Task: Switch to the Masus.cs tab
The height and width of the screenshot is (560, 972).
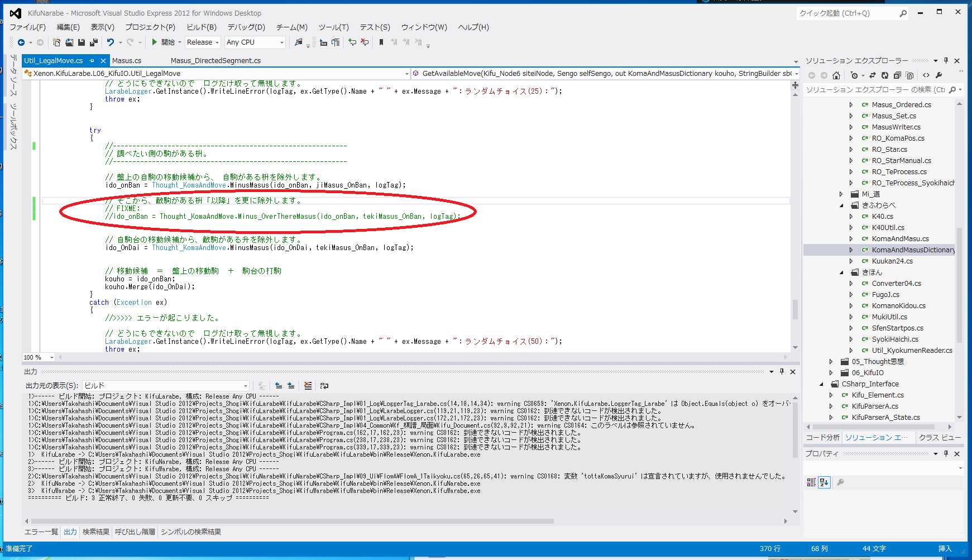Action: pyautogui.click(x=127, y=61)
